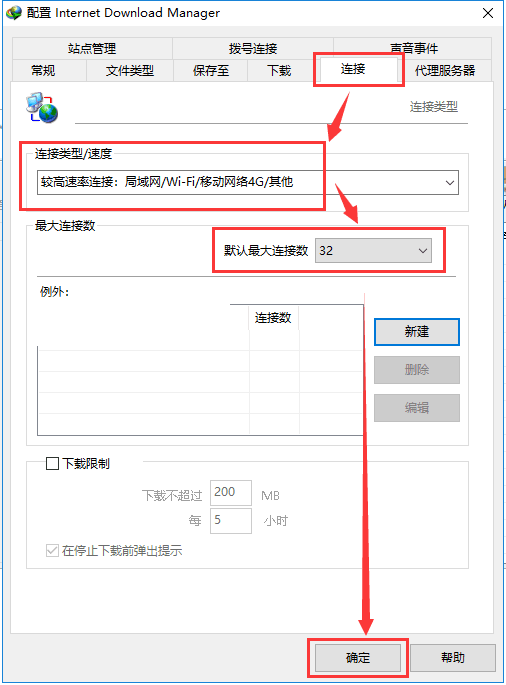
Task: Click the 帮助 button
Action: (x=453, y=657)
